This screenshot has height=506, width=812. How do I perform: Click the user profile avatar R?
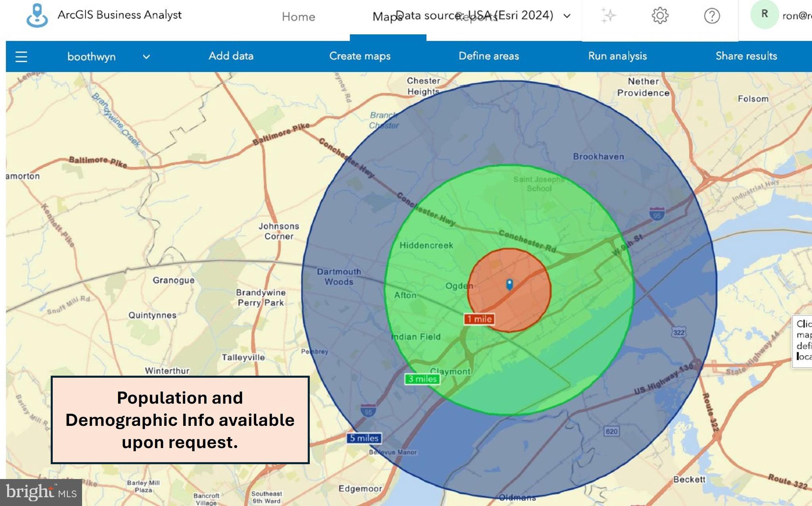[x=764, y=15]
